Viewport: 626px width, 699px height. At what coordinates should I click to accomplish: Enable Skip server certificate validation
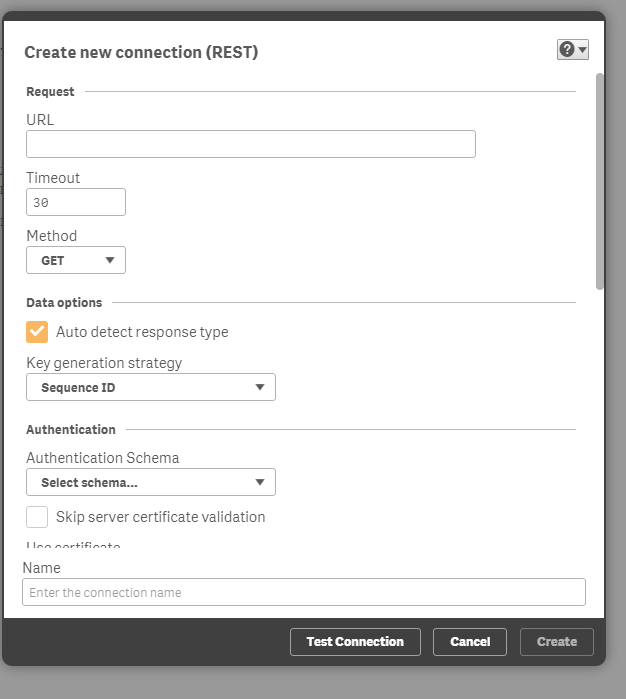click(37, 517)
